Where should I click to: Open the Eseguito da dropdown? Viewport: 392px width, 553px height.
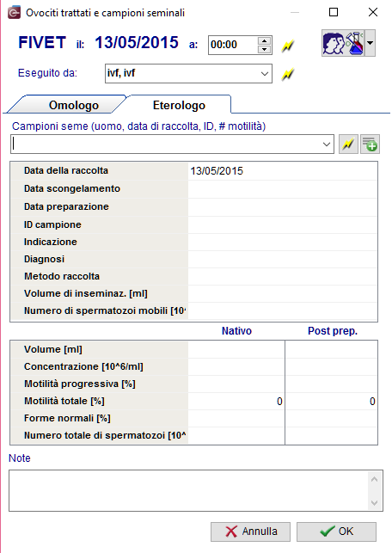click(264, 74)
